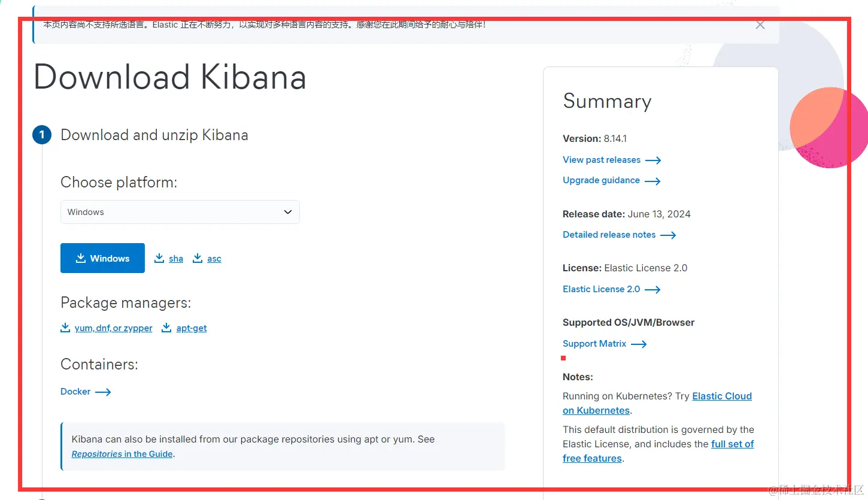Click the Summary heading

(607, 101)
